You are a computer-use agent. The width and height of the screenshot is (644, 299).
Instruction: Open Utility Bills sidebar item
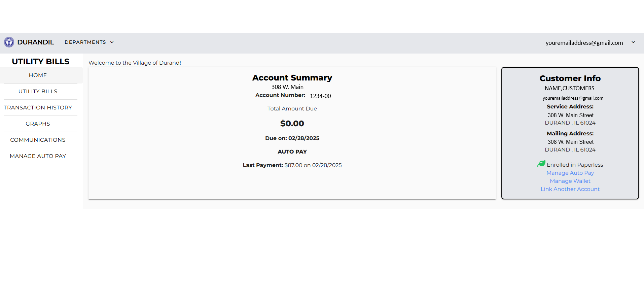click(38, 92)
